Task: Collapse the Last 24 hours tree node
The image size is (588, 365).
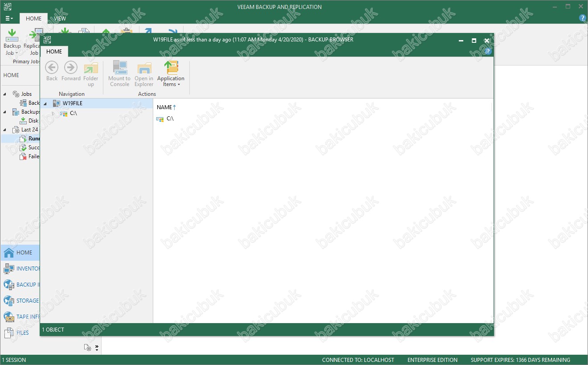Action: pos(5,130)
